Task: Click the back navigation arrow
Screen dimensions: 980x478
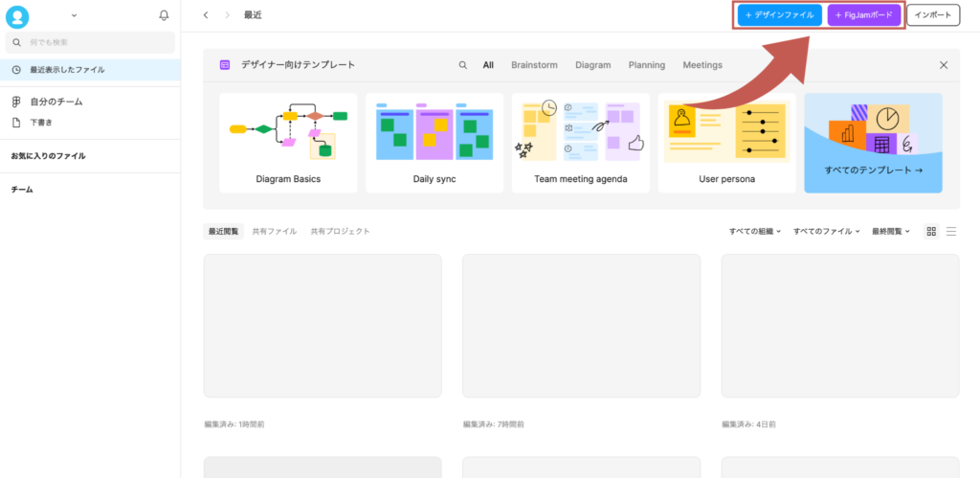Action: (206, 15)
